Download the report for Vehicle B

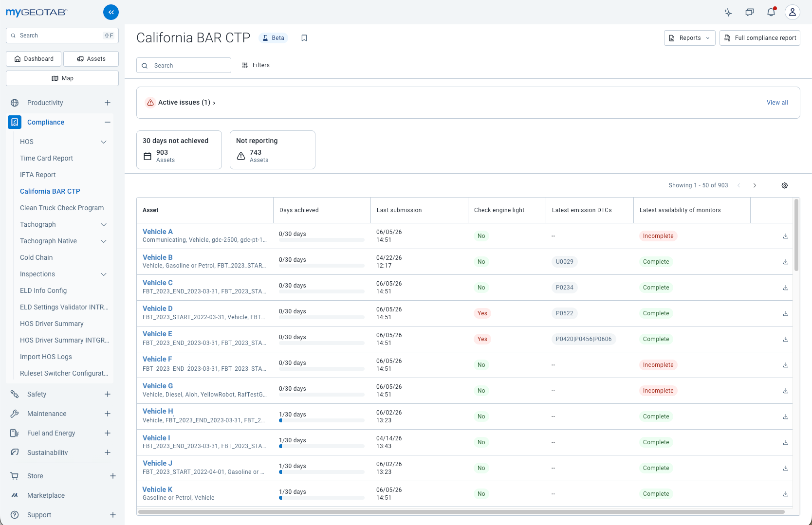point(786,262)
